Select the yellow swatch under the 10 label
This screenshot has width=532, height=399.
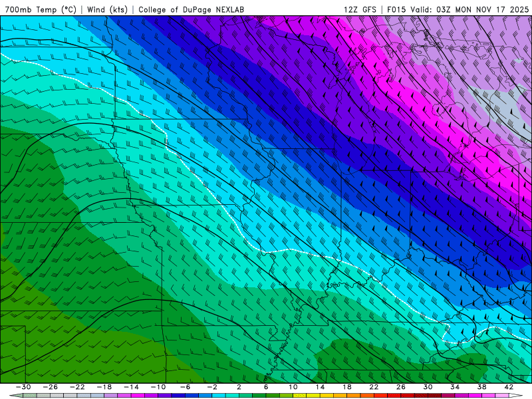pyautogui.click(x=300, y=395)
